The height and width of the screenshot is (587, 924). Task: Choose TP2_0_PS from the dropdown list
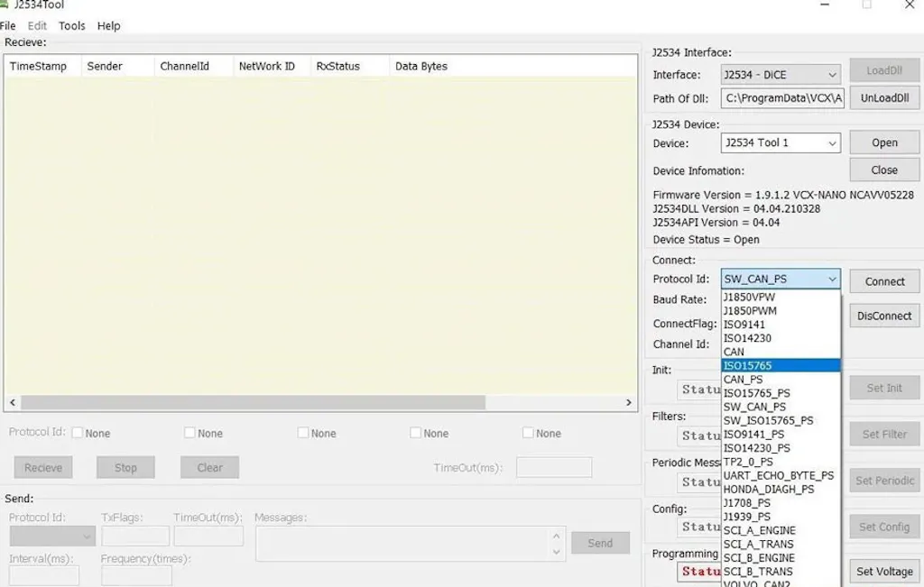[748, 462]
